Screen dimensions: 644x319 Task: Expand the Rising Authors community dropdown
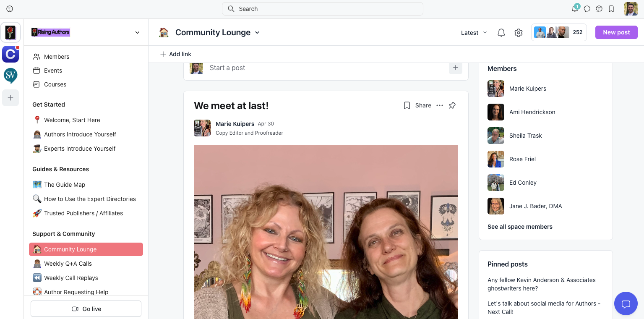[x=137, y=32]
